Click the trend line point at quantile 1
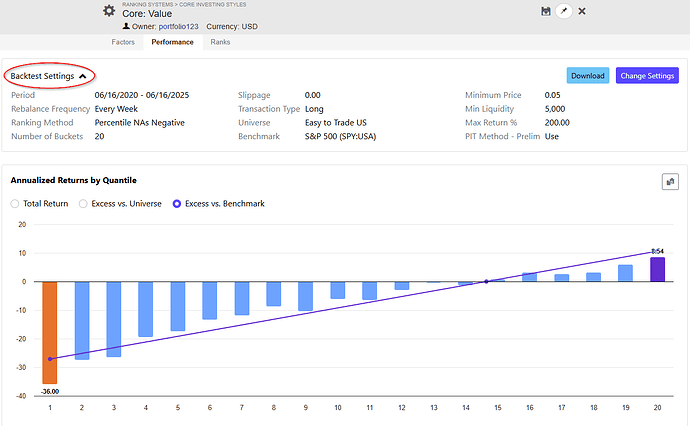 point(50,359)
